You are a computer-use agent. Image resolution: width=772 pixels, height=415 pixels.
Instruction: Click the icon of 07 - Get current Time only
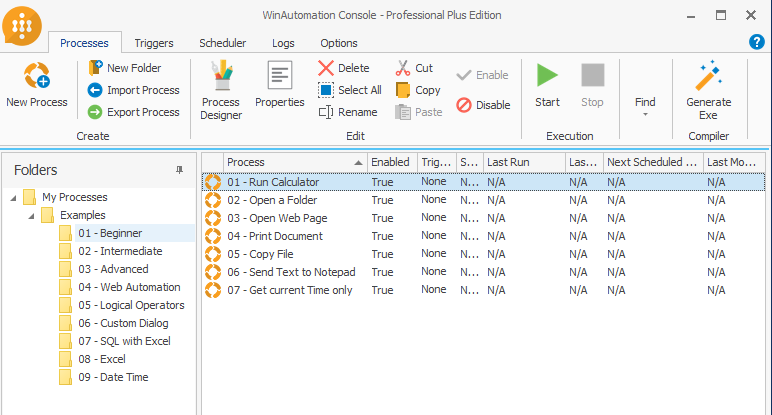tap(213, 290)
